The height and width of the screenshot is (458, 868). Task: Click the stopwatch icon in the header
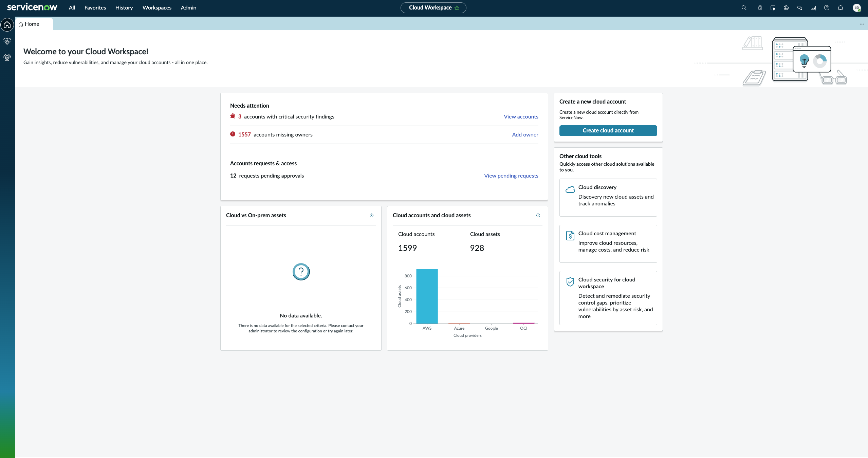(x=760, y=8)
